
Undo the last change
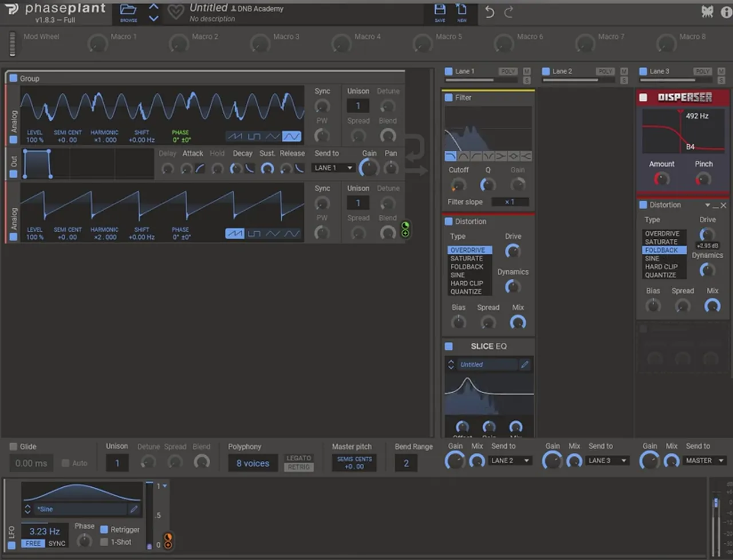coord(490,12)
